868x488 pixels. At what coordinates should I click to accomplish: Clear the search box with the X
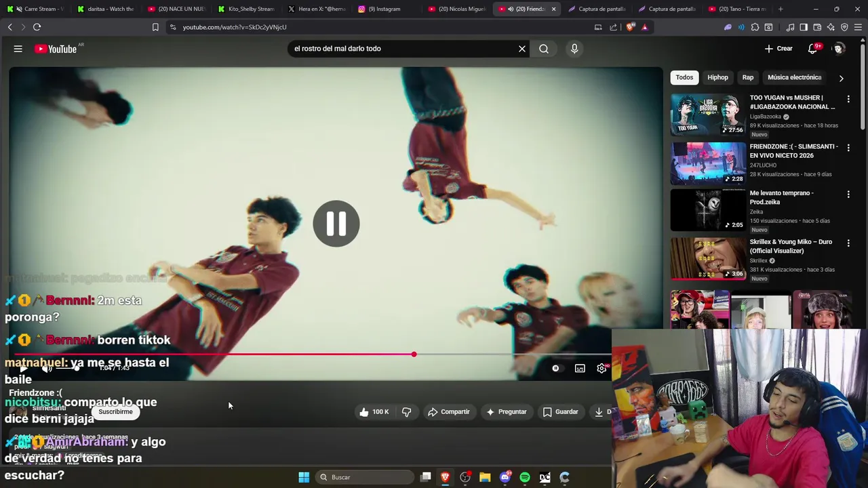522,49
